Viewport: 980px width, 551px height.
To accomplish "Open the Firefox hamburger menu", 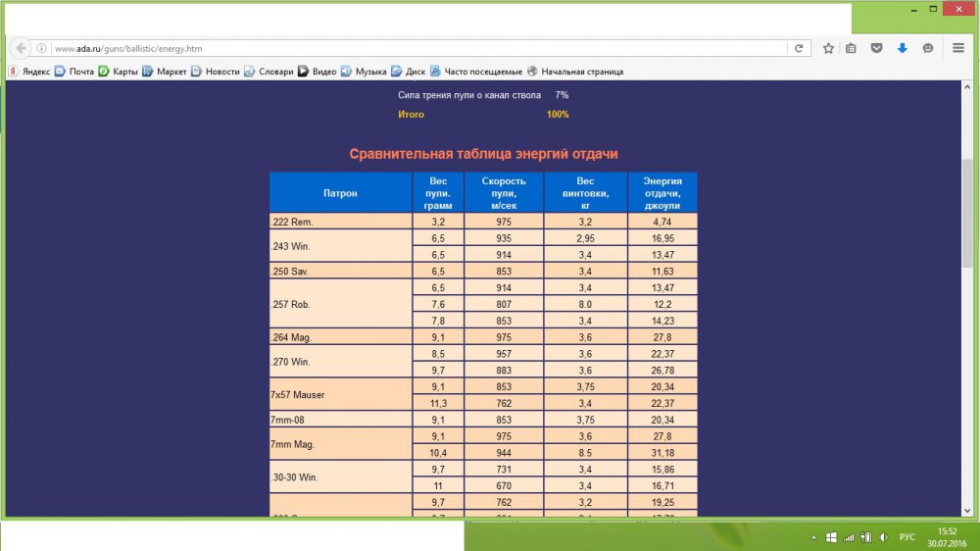I will 958,48.
